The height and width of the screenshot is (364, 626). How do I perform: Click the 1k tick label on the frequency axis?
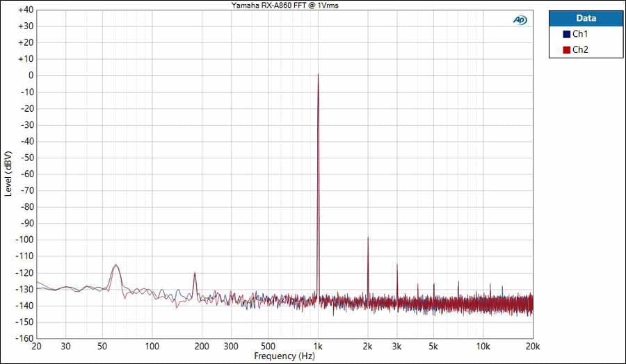pyautogui.click(x=318, y=346)
